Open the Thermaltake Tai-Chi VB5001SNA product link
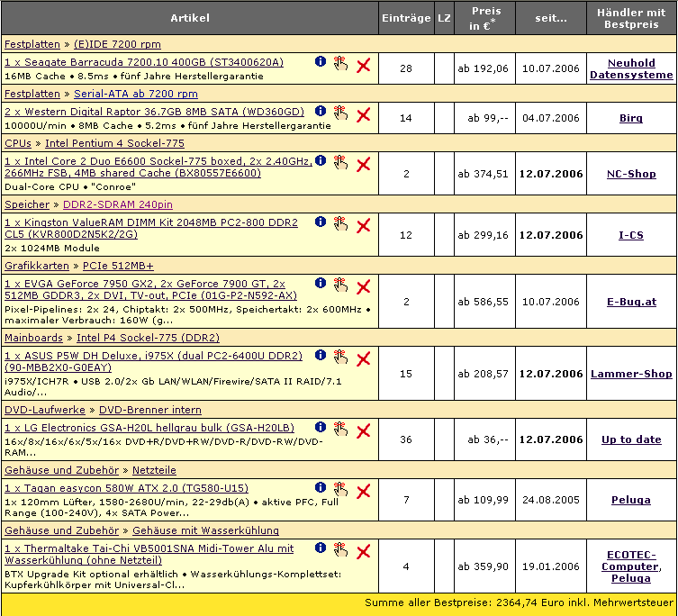678x616 pixels. [149, 554]
